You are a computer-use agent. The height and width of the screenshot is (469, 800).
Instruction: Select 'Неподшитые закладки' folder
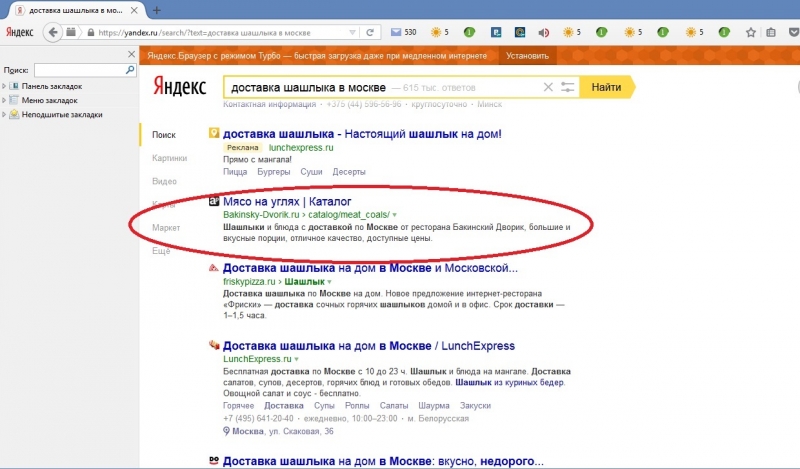pyautogui.click(x=62, y=115)
